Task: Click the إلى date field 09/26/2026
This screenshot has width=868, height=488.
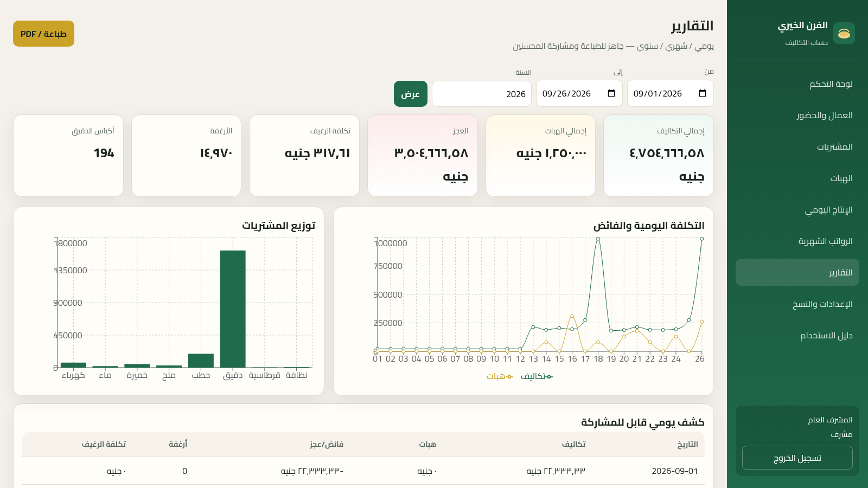Action: (x=579, y=93)
